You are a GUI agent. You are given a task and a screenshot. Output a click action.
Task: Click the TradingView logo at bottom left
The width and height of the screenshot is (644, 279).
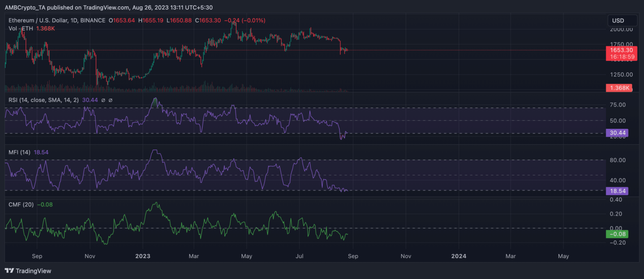(x=28, y=271)
